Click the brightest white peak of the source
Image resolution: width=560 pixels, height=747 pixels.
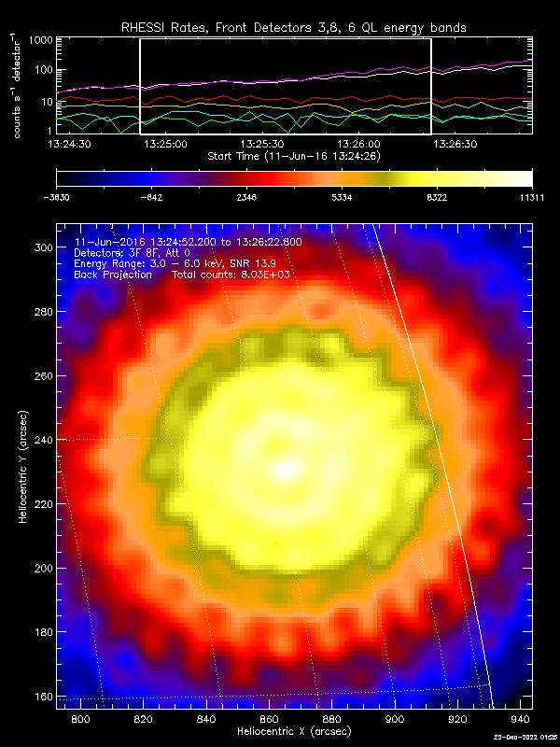(x=287, y=470)
